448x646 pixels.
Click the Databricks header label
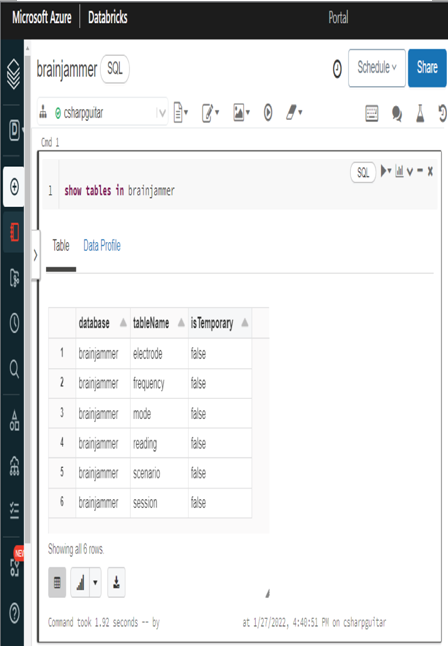click(108, 18)
